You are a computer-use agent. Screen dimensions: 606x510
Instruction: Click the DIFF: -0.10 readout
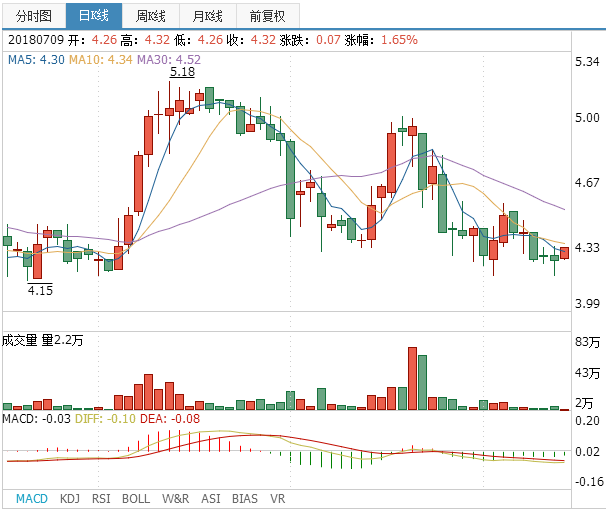[x=105, y=419]
